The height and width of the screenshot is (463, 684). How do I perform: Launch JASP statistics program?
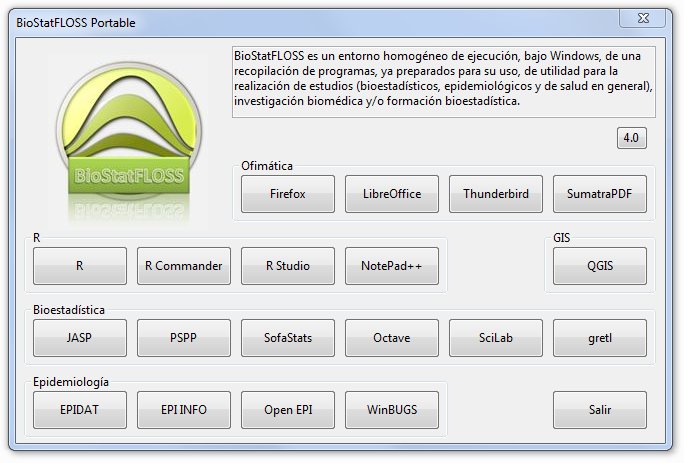(80, 338)
